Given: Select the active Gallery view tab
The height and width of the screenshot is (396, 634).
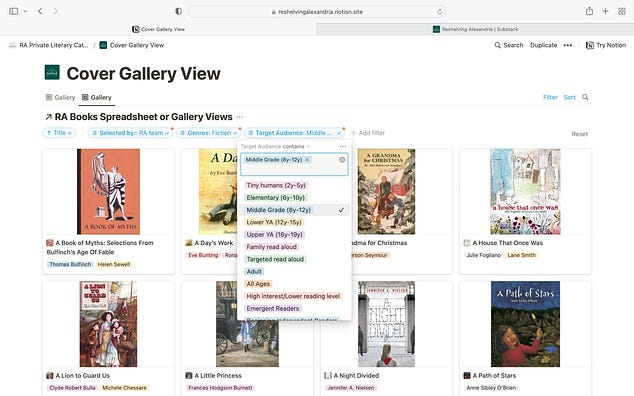Looking at the screenshot, I should 97,97.
